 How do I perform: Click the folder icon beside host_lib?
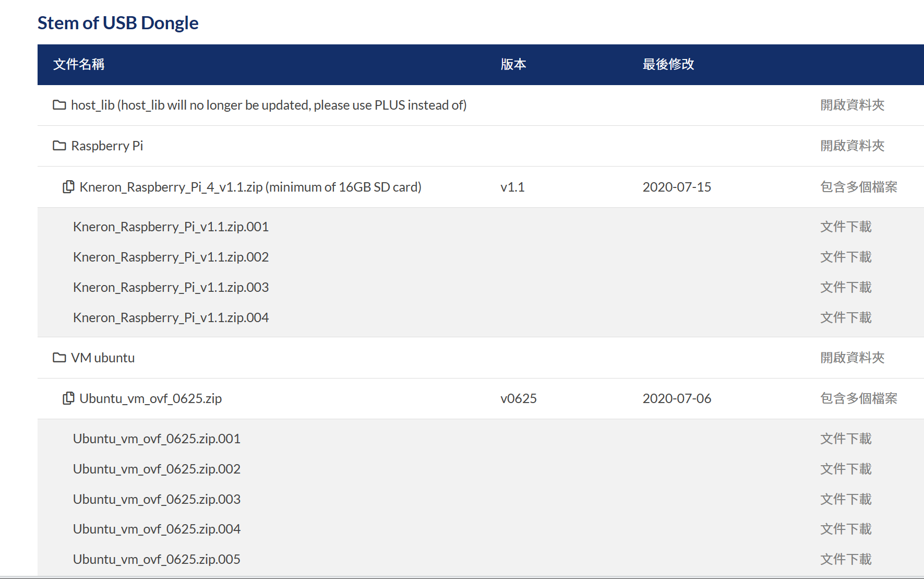coord(59,105)
